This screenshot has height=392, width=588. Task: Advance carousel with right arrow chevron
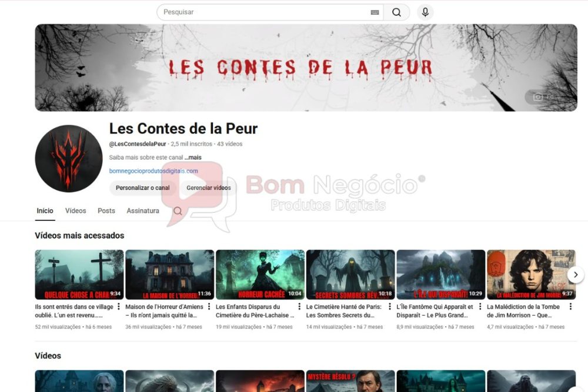click(576, 274)
